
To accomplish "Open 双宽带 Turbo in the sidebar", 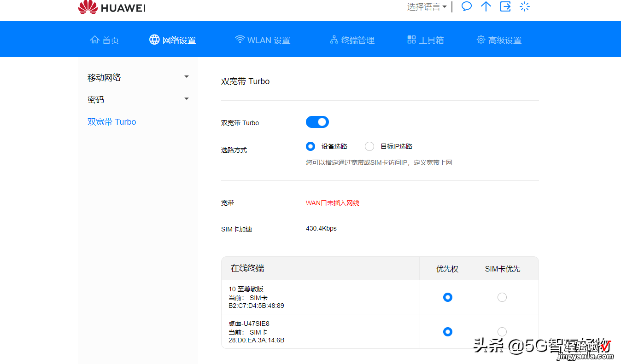I will coord(112,122).
